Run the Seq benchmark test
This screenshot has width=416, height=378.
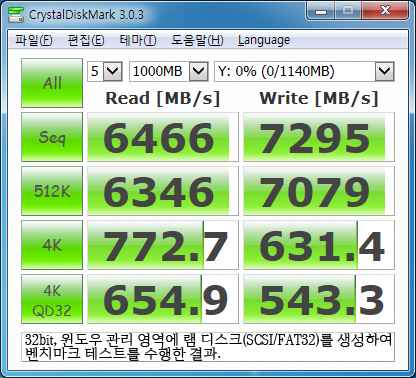[x=52, y=137]
